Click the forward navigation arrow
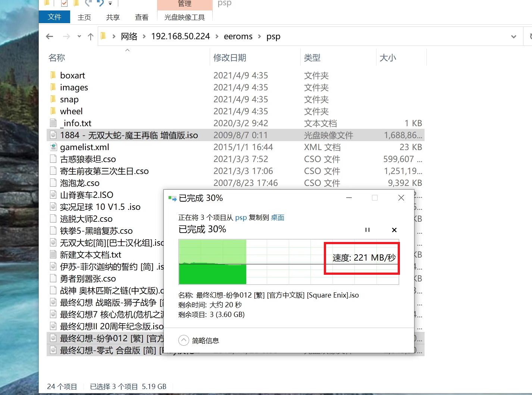 66,36
